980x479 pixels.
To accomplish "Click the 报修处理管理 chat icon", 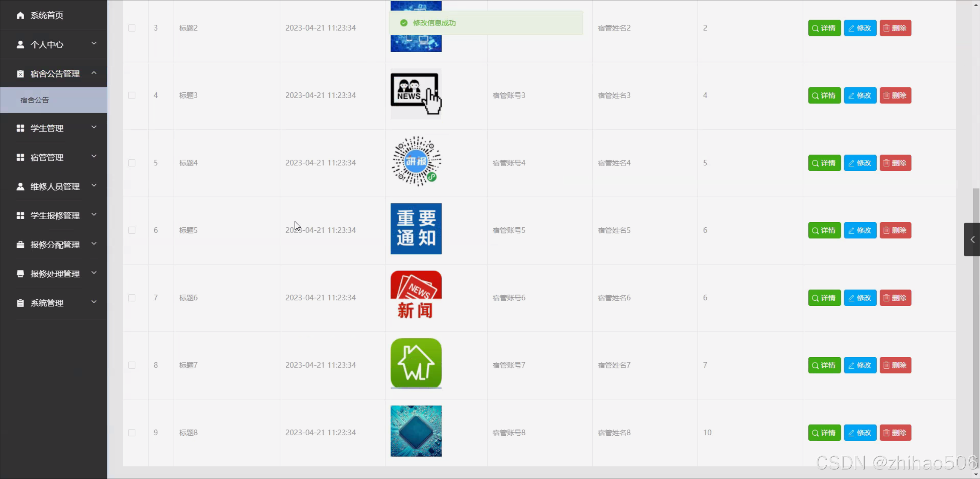I will tap(20, 274).
